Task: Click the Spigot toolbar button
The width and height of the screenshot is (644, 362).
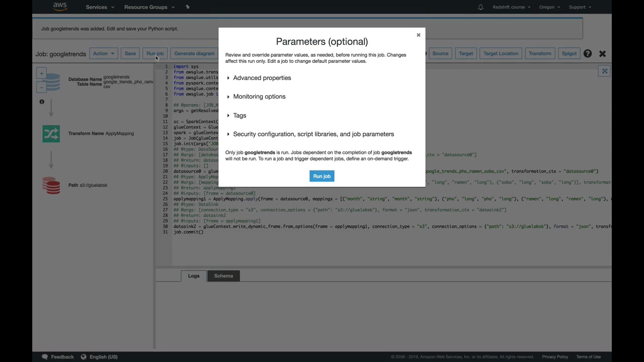Action: 569,53
